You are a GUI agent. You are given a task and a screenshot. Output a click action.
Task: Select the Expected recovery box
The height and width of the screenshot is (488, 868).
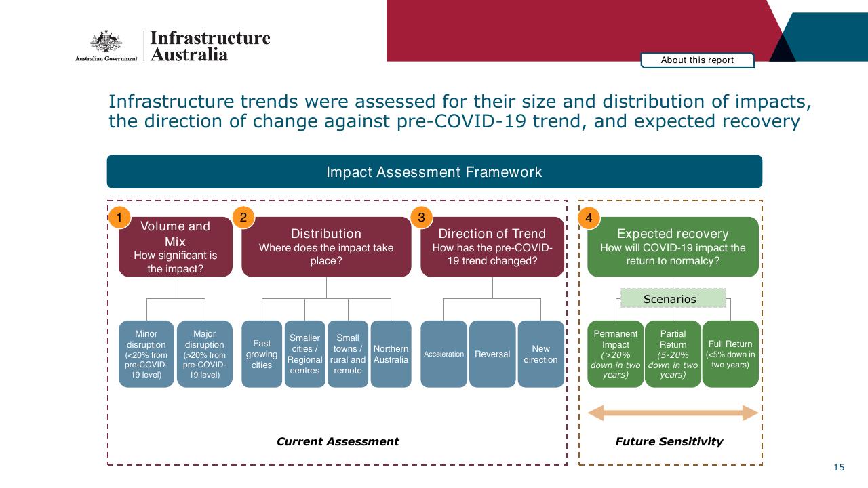point(673,247)
